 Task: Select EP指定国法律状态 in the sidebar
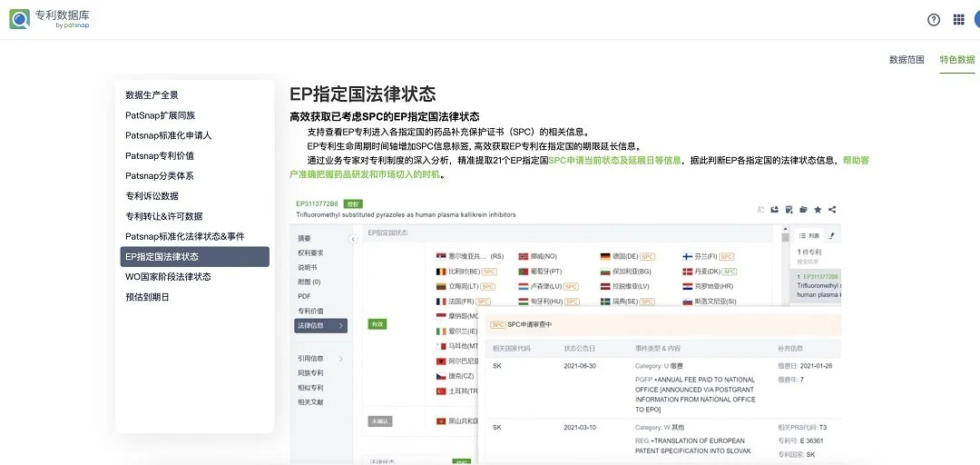point(195,257)
